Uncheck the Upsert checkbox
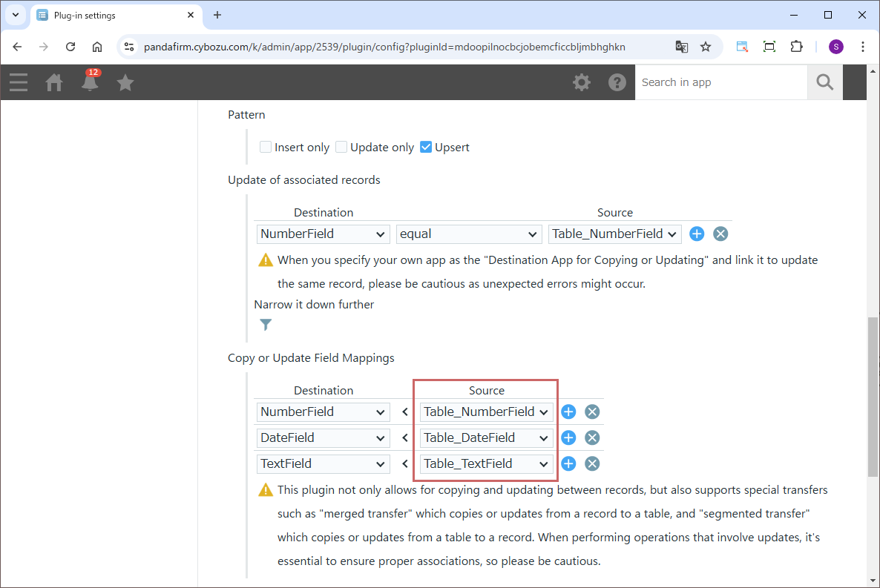 [426, 147]
